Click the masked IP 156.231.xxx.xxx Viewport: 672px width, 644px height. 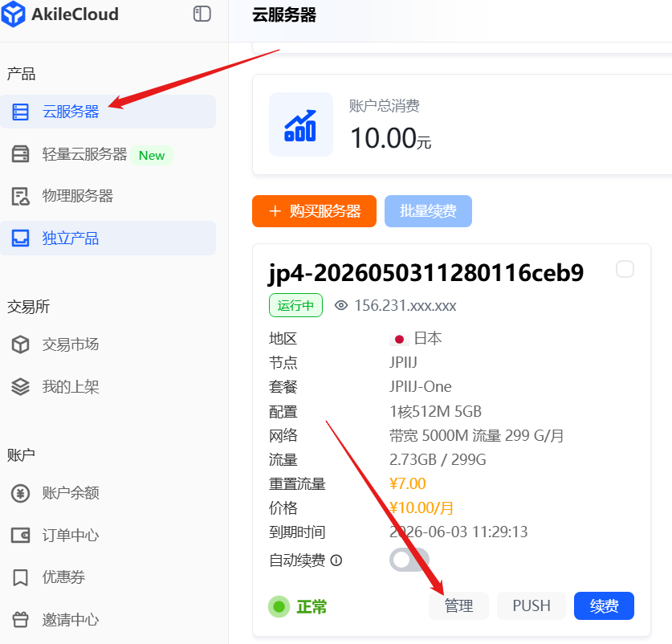click(405, 306)
